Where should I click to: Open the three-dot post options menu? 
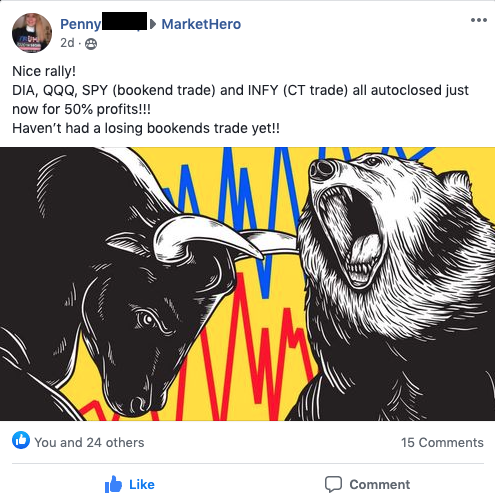pyautogui.click(x=479, y=20)
